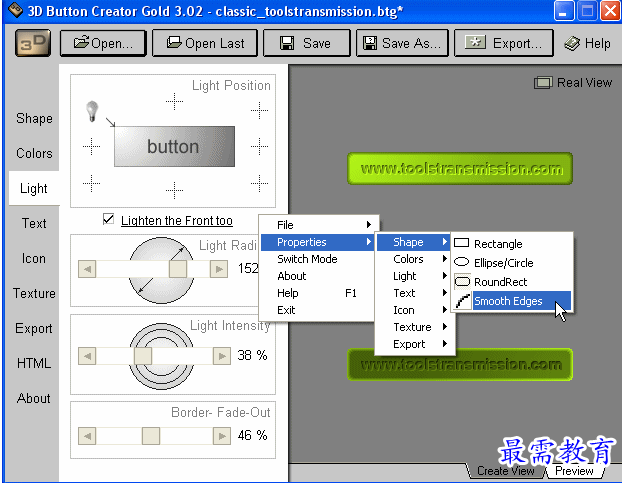Click Properties in the context menu
622x483 pixels.
coord(317,242)
